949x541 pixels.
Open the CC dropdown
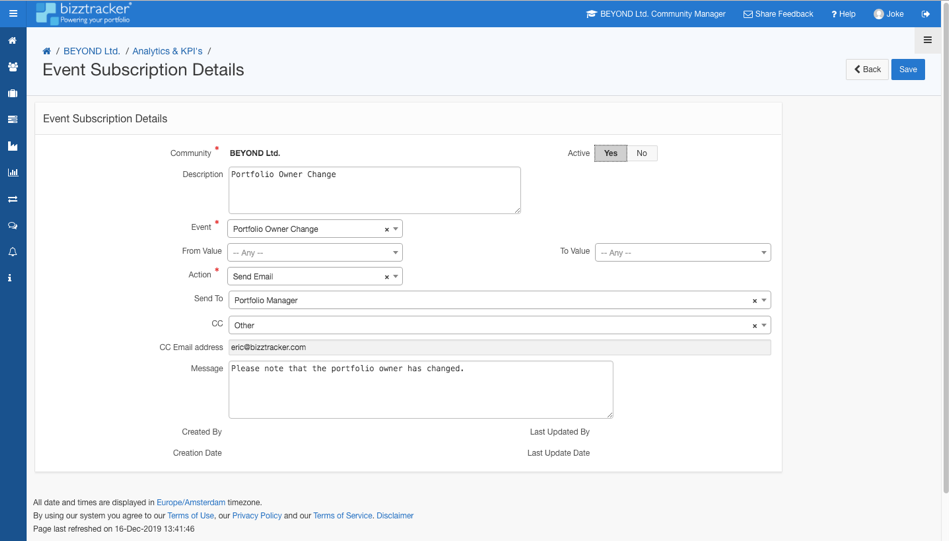click(499, 325)
